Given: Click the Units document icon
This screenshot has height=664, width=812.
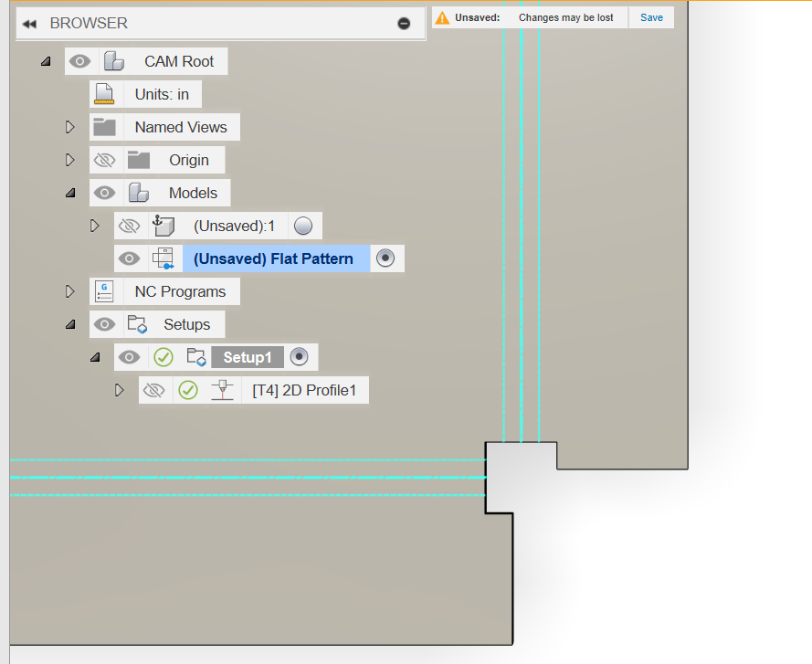Looking at the screenshot, I should (104, 94).
